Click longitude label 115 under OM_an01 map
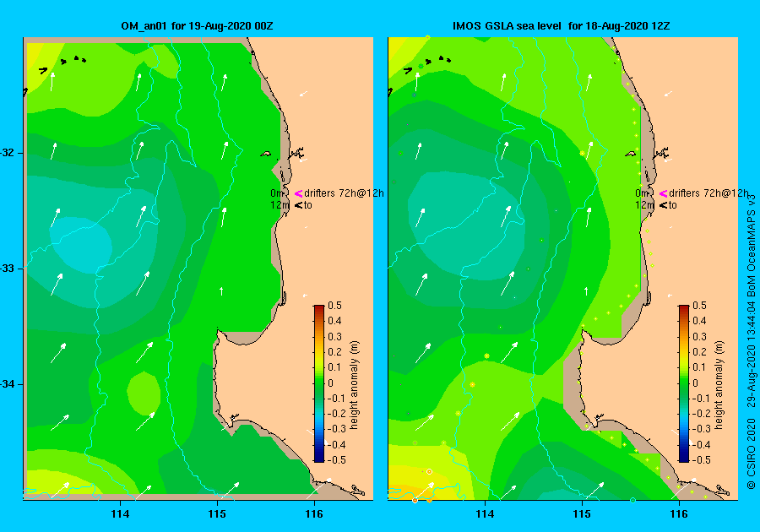Viewport: 760px width, 532px height. (217, 514)
